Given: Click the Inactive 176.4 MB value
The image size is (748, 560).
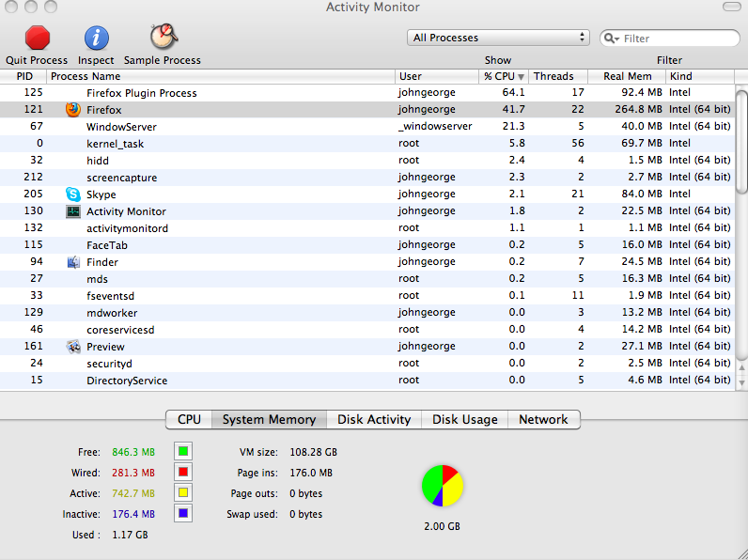Looking at the screenshot, I should 133,514.
